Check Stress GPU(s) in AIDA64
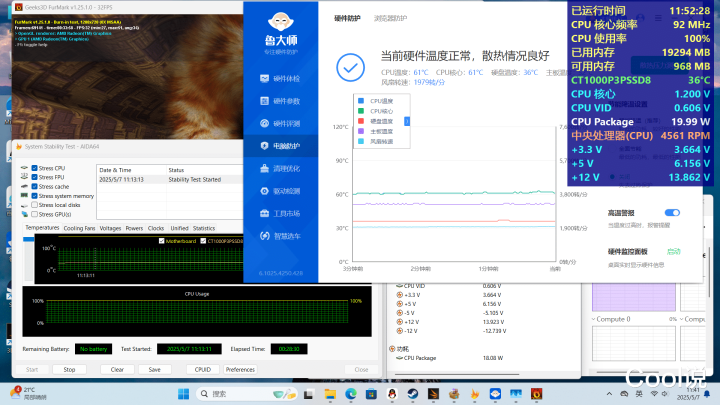Image resolution: width=720 pixels, height=405 pixels. [34, 214]
